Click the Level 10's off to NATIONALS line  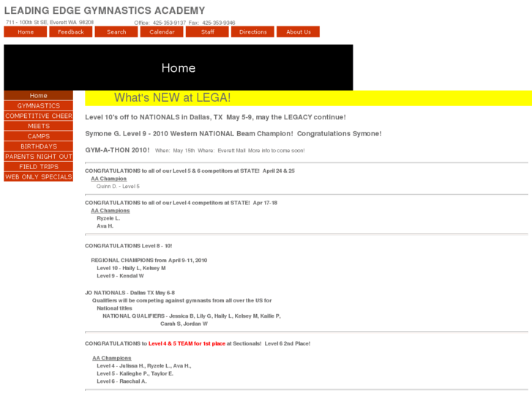click(x=215, y=117)
